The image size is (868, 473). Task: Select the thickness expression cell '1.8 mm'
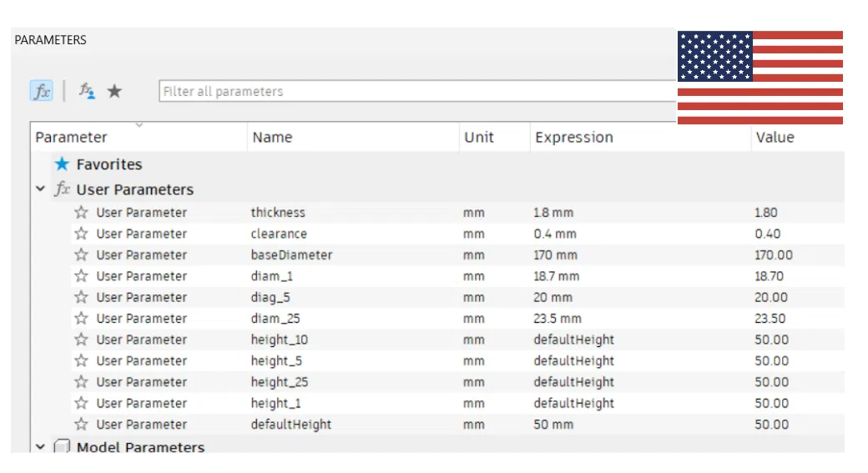(x=554, y=213)
